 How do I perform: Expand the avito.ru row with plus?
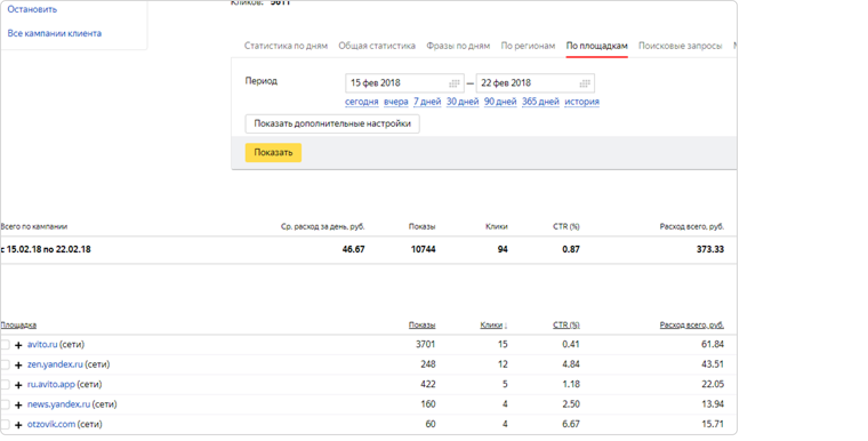click(19, 346)
